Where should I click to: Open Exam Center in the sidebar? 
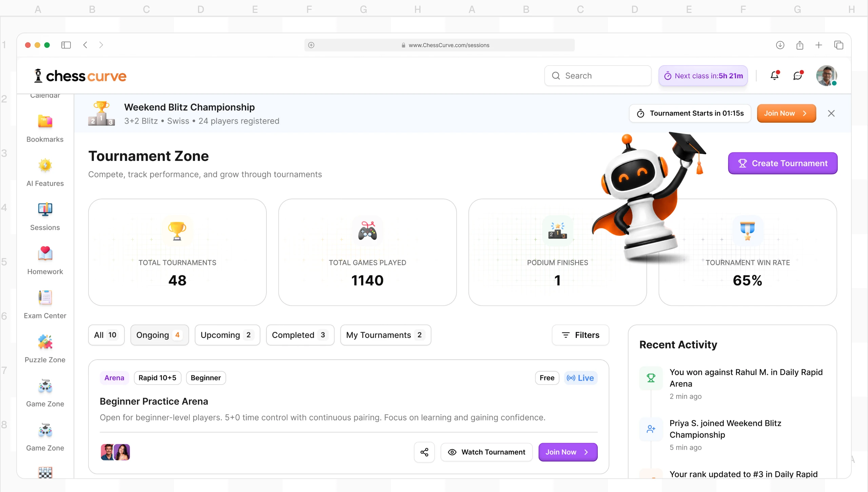45,305
